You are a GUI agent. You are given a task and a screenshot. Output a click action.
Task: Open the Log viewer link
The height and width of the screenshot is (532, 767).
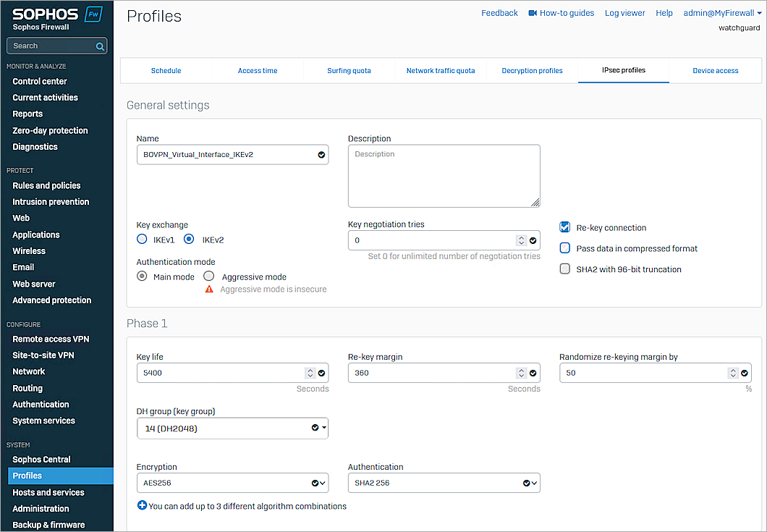[x=624, y=12]
